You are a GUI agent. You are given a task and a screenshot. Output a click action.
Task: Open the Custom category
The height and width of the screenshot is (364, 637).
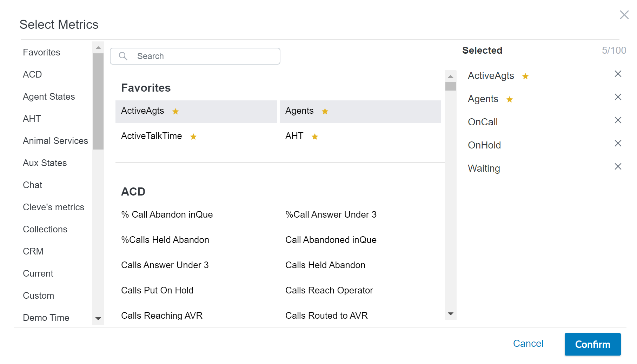point(39,296)
